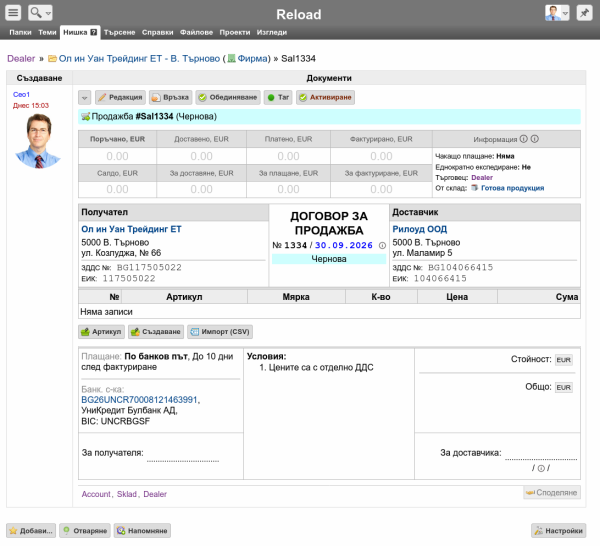Open bank account BG26UNCR70008121463991 link
The width and height of the screenshot is (600, 546).
coord(139,400)
